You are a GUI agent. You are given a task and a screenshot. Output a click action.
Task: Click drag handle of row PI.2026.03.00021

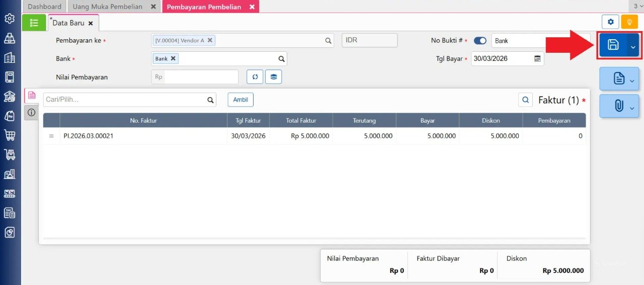pyautogui.click(x=51, y=136)
